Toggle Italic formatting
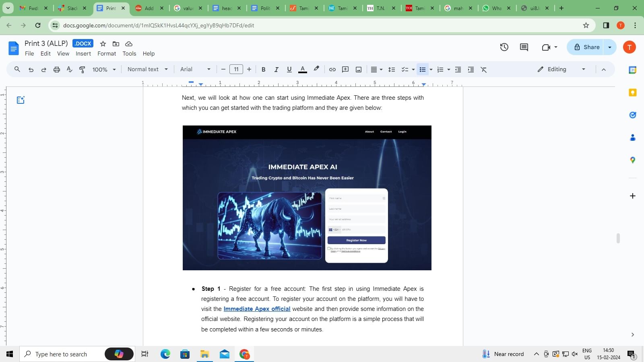The image size is (644, 362). click(x=276, y=70)
